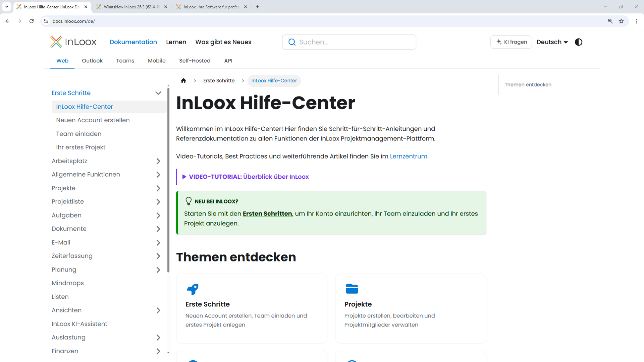Viewport: 644px width, 362px height.
Task: Click the lightbulb icon in the green tip box
Action: coord(189,201)
